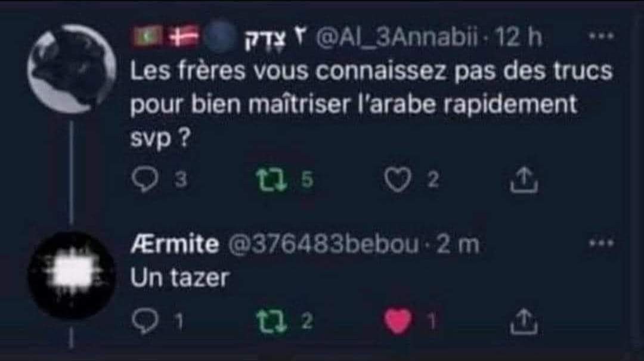644x361 pixels.
Task: Open the @Al_3Annabii handle link
Action: pos(397,38)
